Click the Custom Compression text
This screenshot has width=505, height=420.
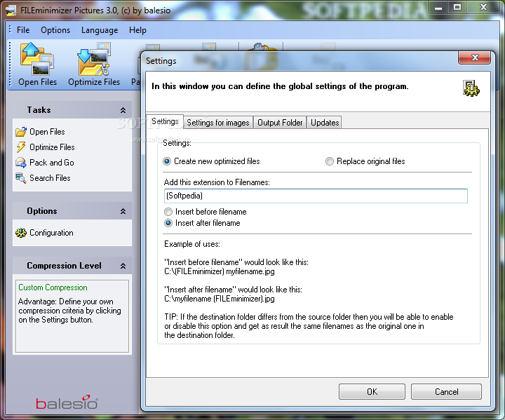[53, 287]
